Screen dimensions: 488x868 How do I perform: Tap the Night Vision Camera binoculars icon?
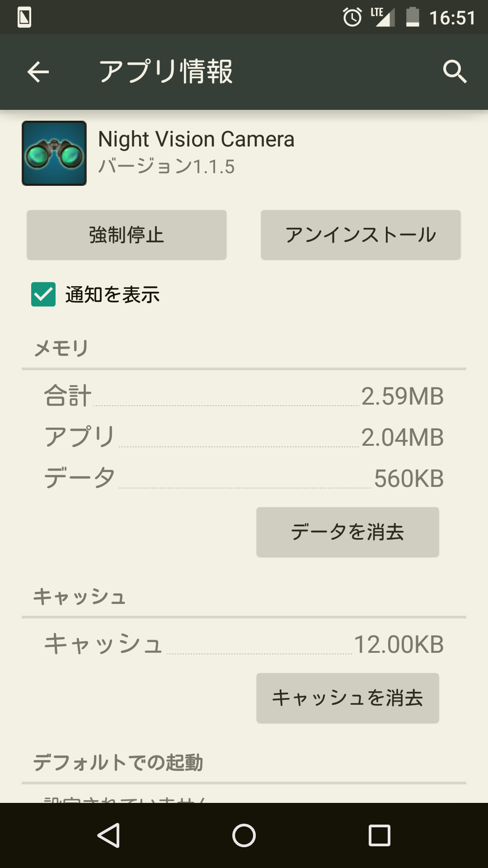[x=54, y=153]
